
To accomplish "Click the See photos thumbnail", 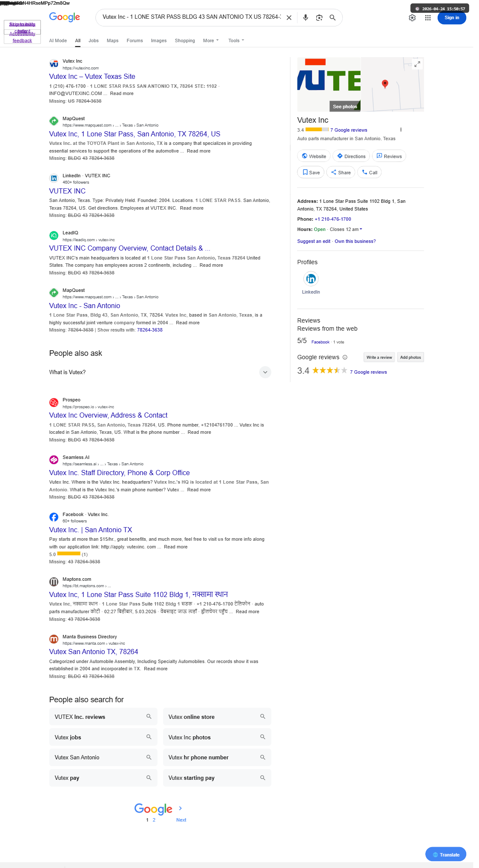I will click(345, 107).
